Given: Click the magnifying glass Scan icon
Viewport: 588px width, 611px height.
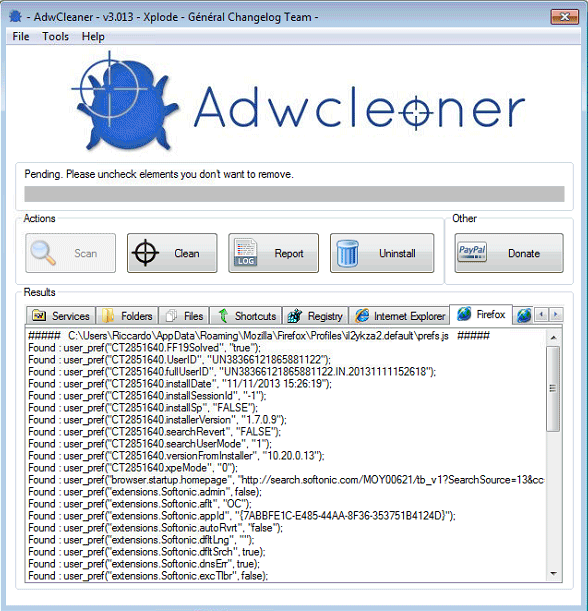Looking at the screenshot, I should click(43, 253).
